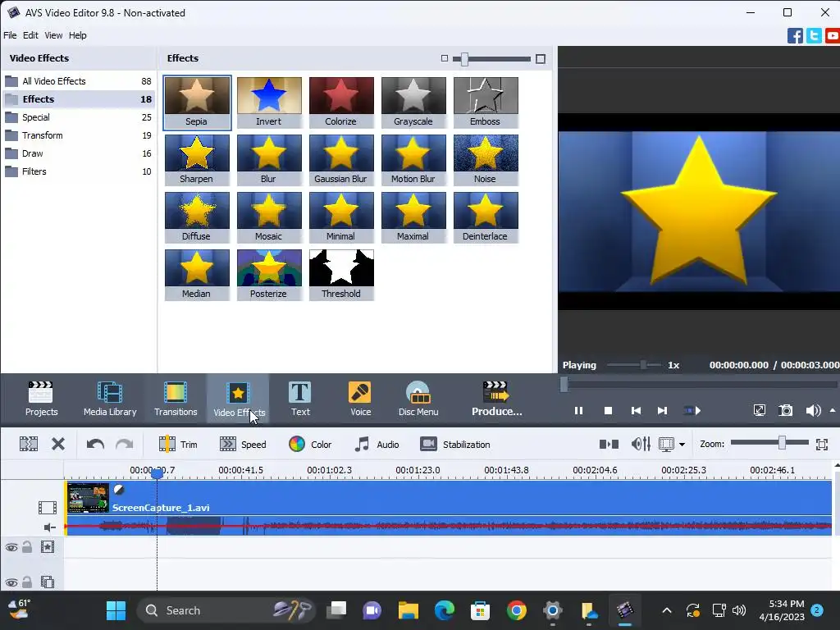Open the Speed tool

tap(243, 444)
